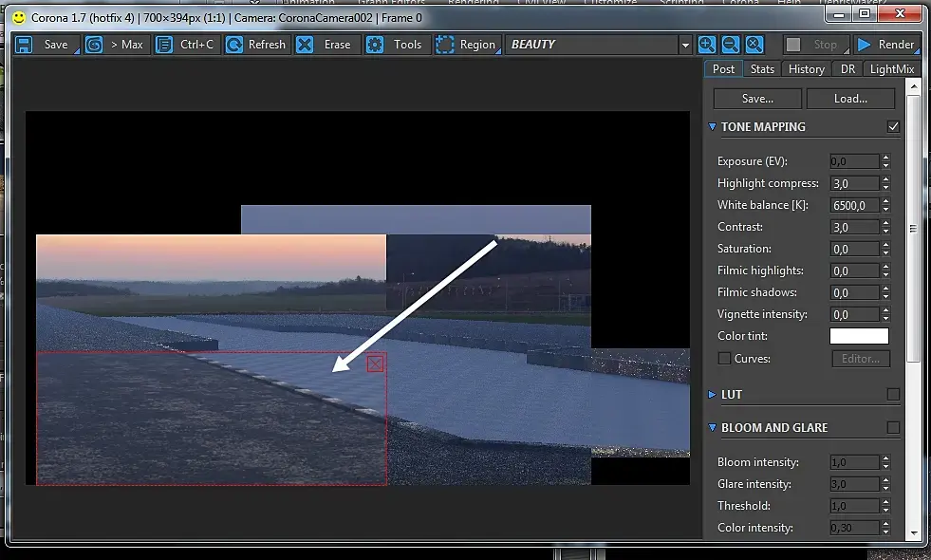Remove render region with red X icon
Viewport: 931px width, 560px height.
[x=375, y=364]
